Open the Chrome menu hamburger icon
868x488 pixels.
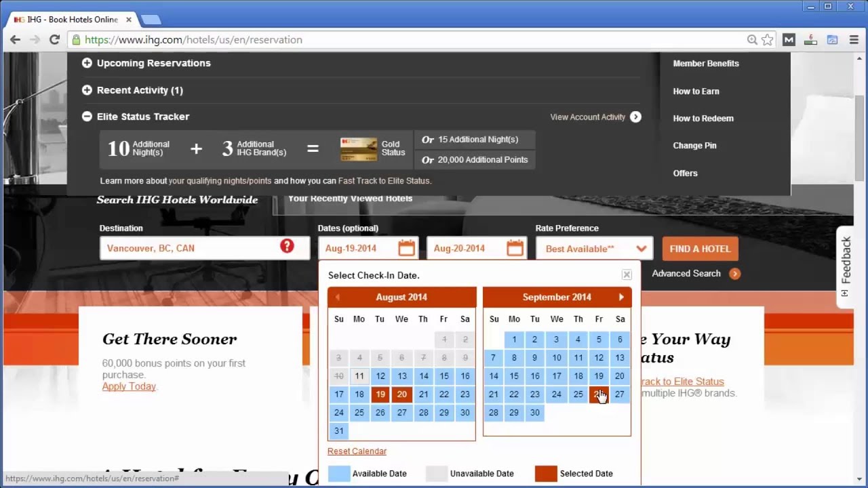[x=853, y=40]
